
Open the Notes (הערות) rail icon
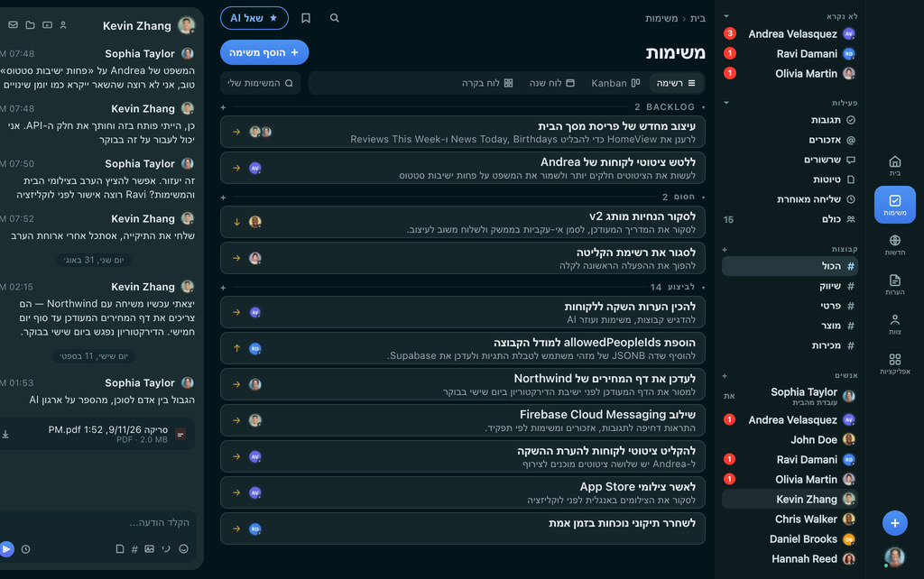[894, 284]
